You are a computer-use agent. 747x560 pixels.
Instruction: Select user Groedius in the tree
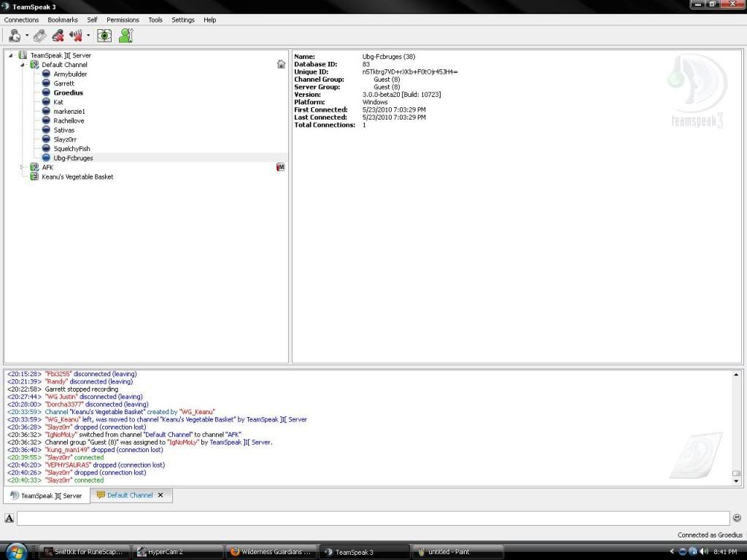point(68,93)
